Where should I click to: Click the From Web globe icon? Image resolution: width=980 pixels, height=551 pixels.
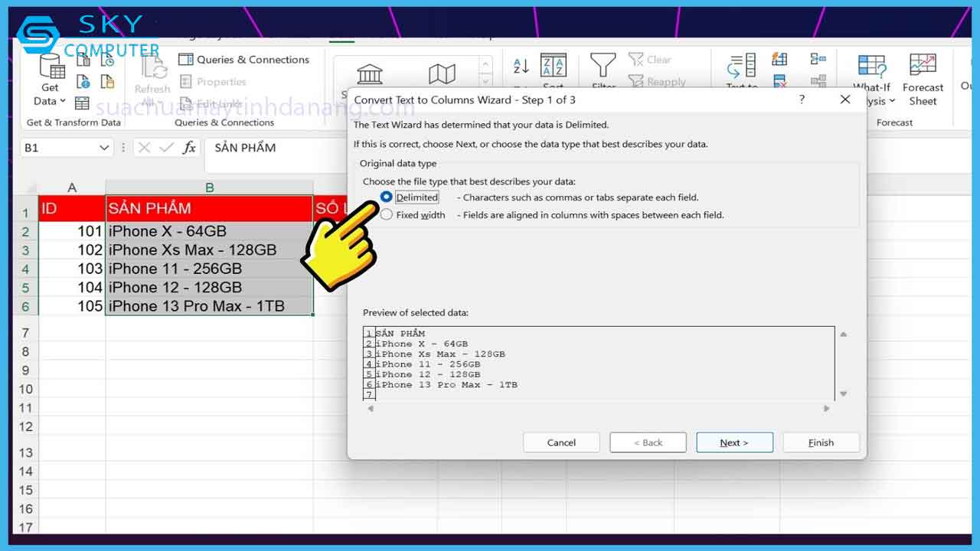(83, 83)
